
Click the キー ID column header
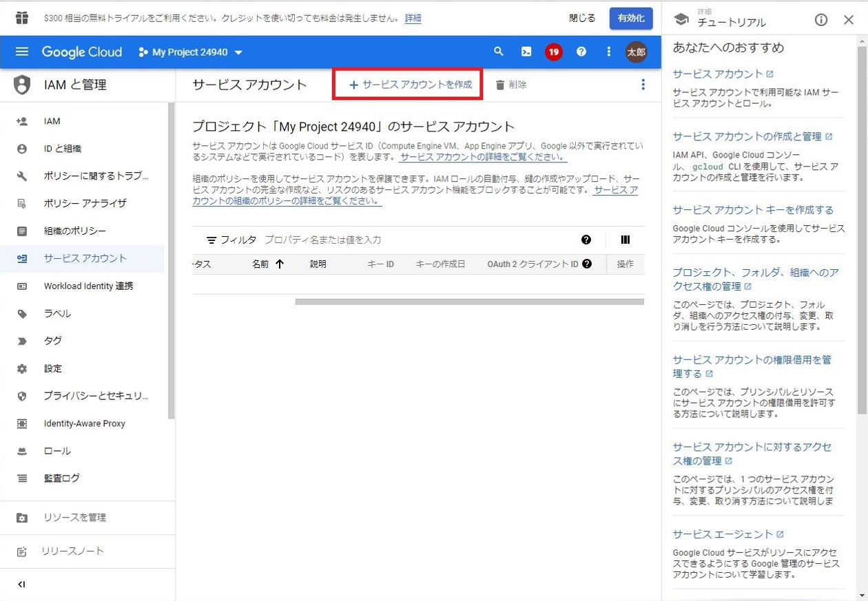(x=381, y=264)
